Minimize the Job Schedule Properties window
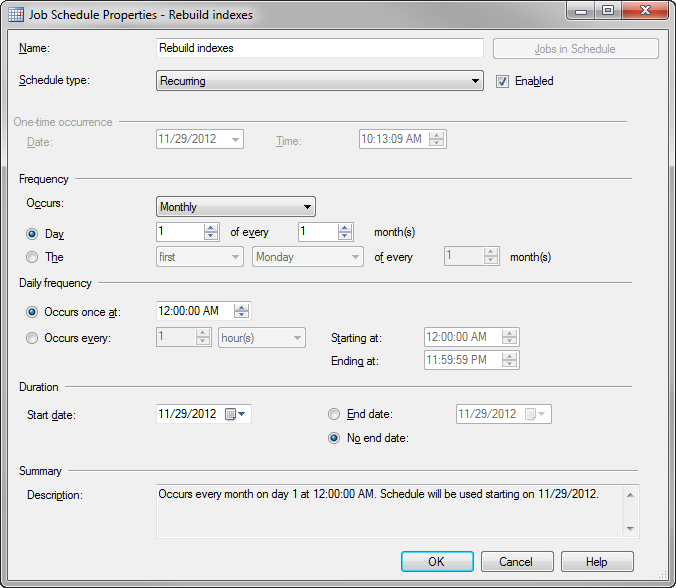 (581, 11)
